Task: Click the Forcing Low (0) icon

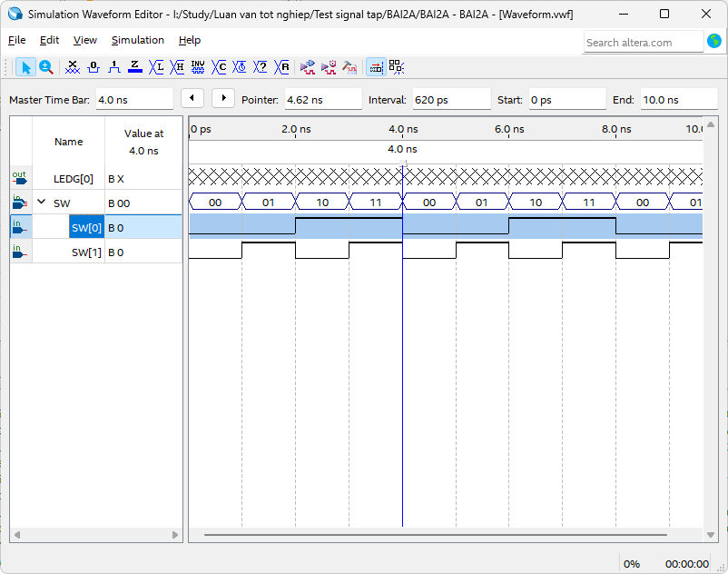Action: 93,67
